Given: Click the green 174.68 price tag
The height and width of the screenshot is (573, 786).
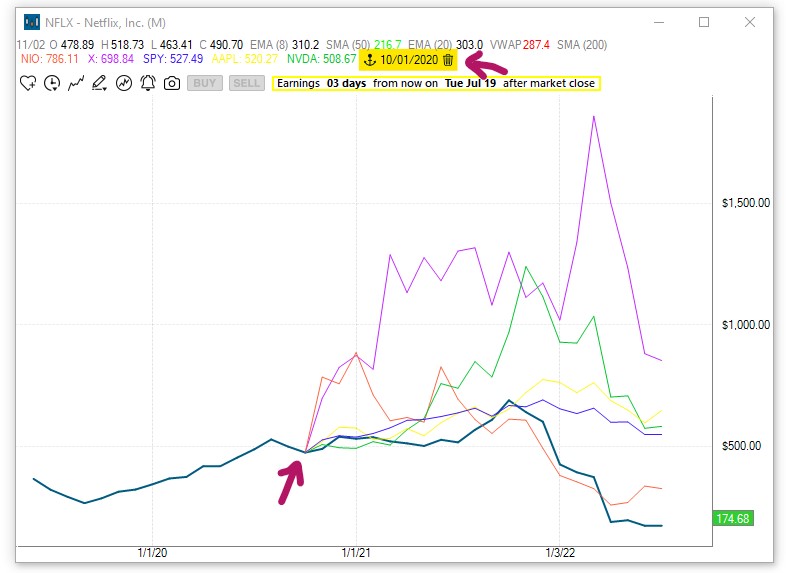Looking at the screenshot, I should (733, 518).
